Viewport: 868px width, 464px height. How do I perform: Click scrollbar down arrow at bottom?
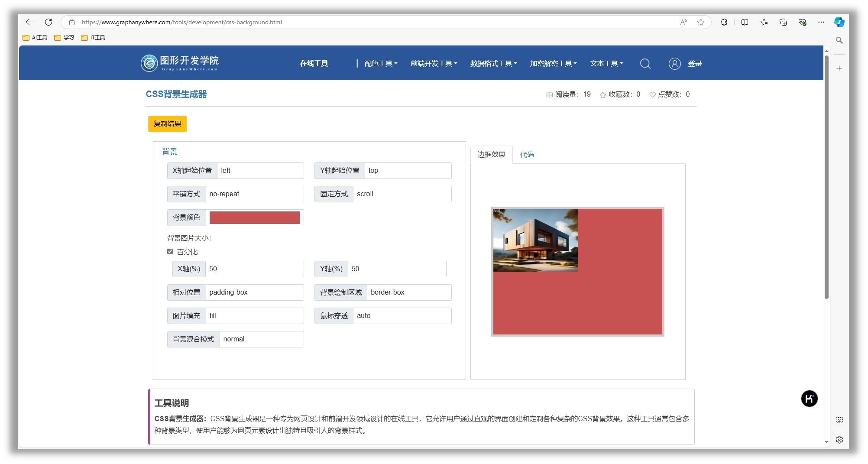point(826,442)
